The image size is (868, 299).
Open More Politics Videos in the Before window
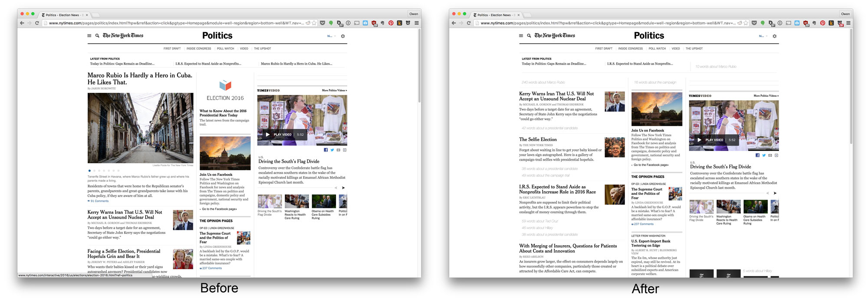click(x=334, y=90)
